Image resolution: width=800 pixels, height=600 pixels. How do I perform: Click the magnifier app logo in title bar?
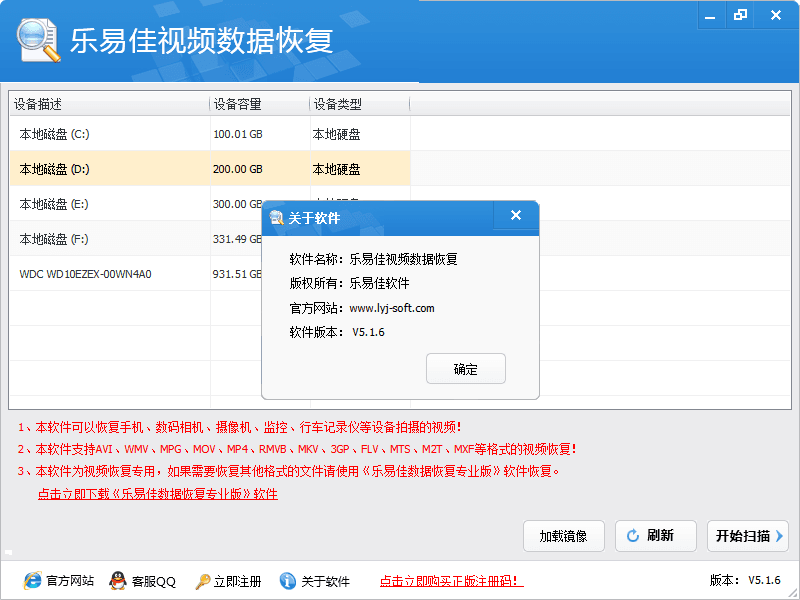point(38,40)
